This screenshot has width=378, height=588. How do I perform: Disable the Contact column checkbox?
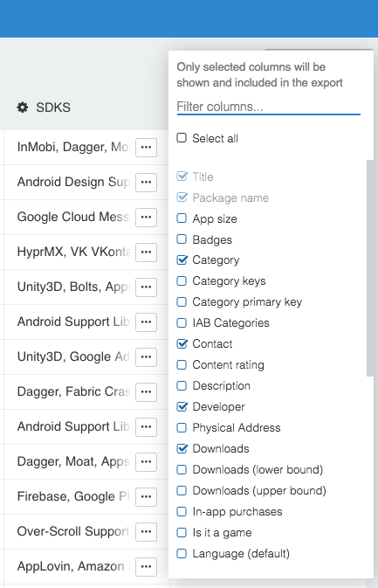pyautogui.click(x=182, y=343)
